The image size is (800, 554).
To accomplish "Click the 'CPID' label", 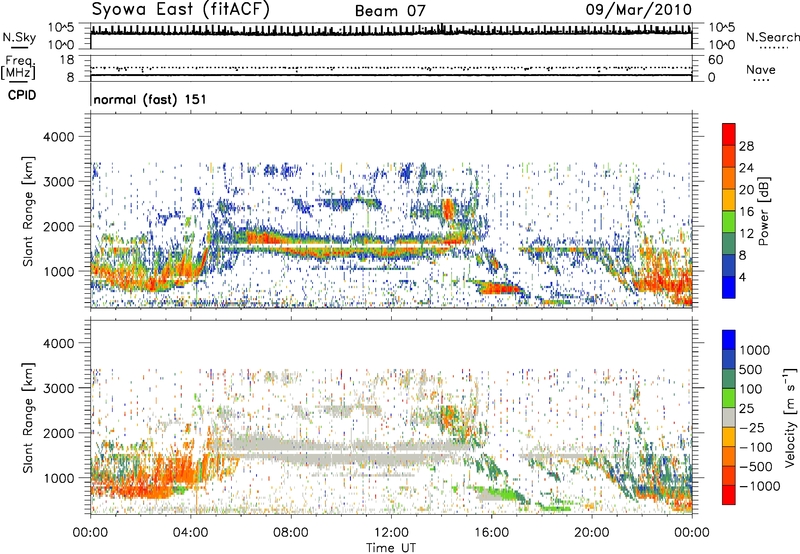I will (x=22, y=95).
